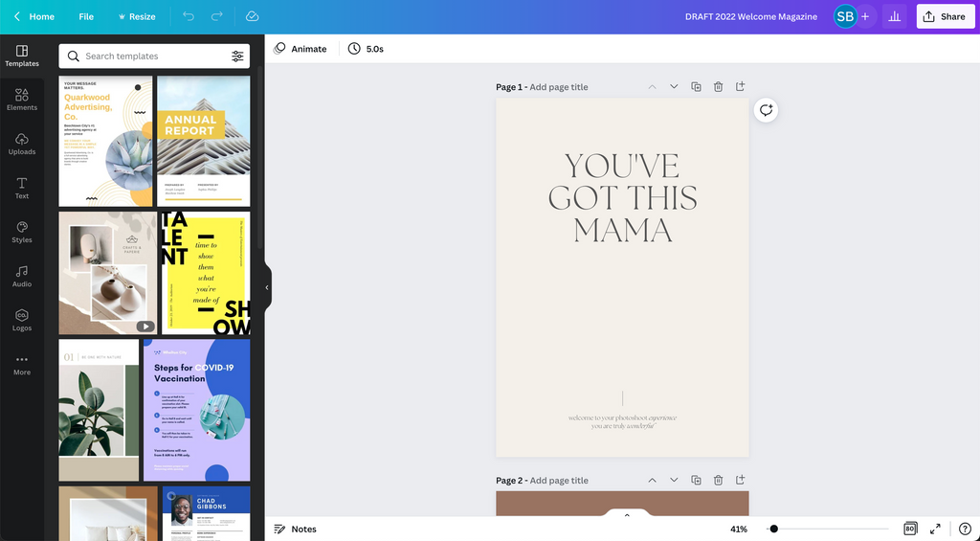This screenshot has width=980, height=541.
Task: Add a comment on the page
Action: click(x=766, y=110)
